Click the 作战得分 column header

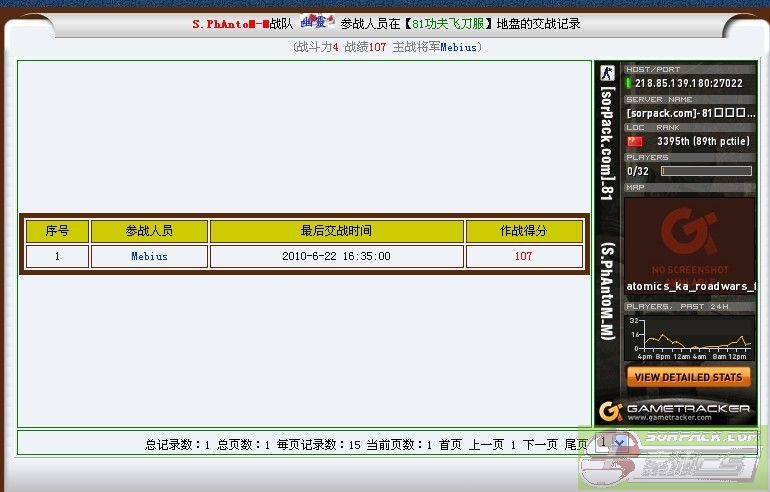(x=523, y=231)
